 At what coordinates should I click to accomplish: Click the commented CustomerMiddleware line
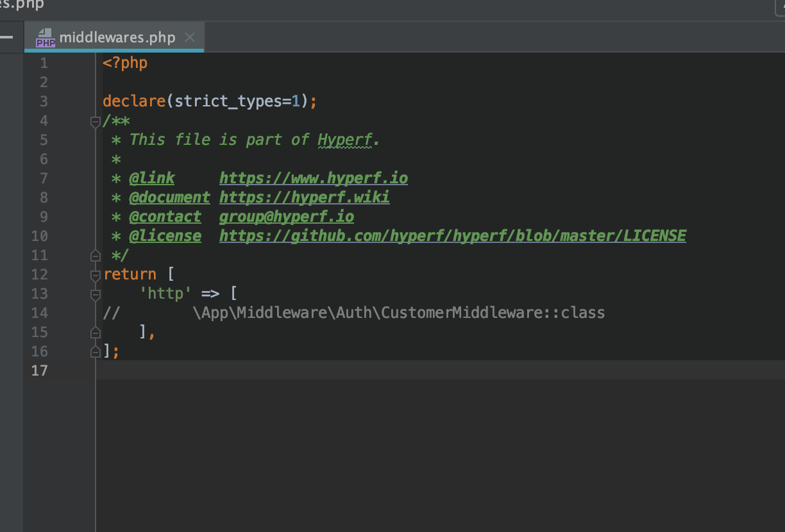(398, 312)
